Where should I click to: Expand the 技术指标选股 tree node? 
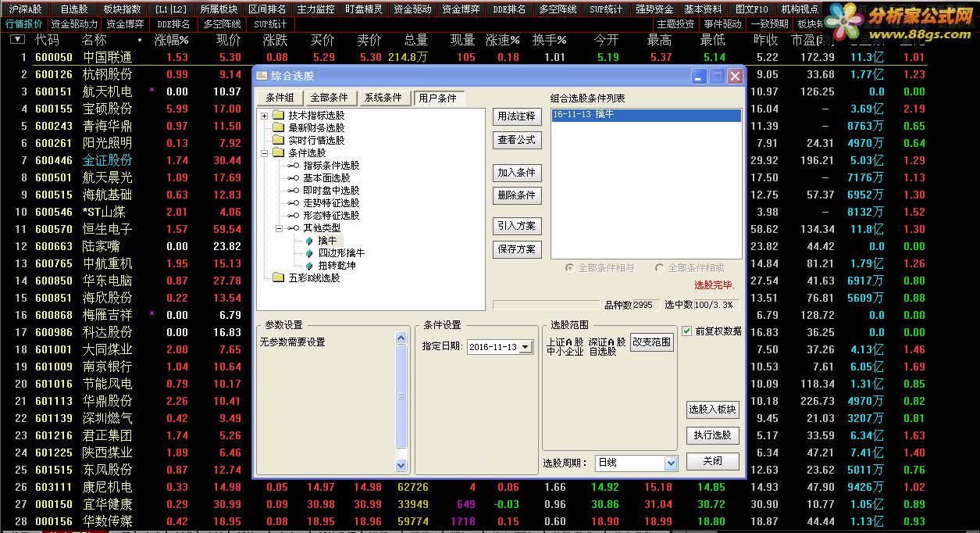tap(265, 116)
